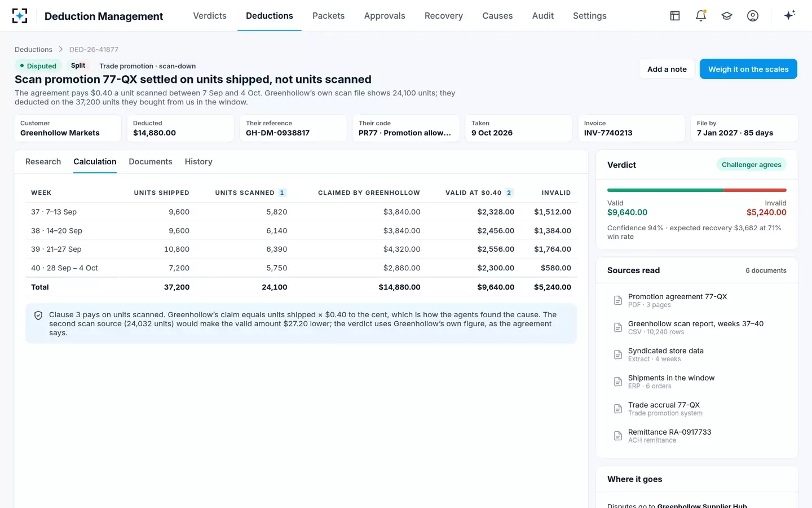Open Settings in the top navigation
The image size is (812, 508).
pos(590,16)
